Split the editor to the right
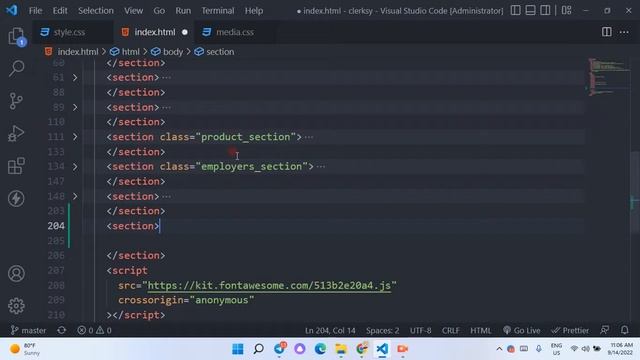The height and width of the screenshot is (360, 640). [x=607, y=32]
